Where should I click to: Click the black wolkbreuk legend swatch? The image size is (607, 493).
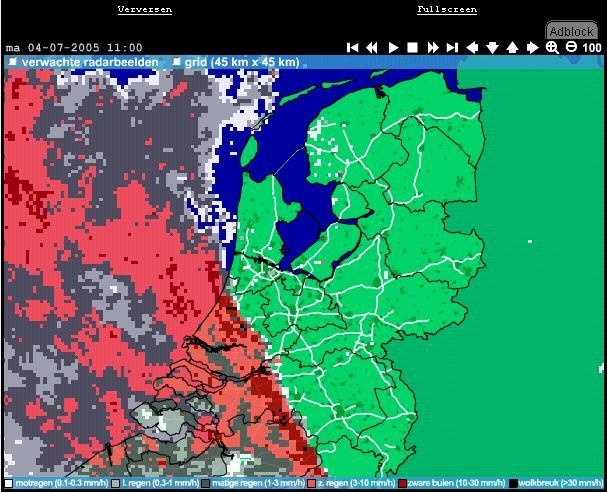tap(513, 483)
